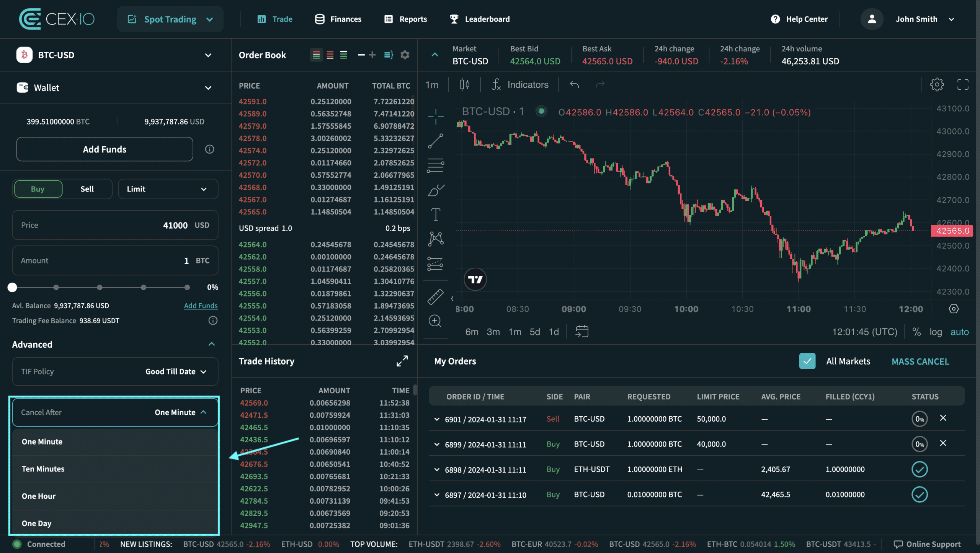980x553 pixels.
Task: Click the zoom in magnifier tool
Action: [x=435, y=321]
